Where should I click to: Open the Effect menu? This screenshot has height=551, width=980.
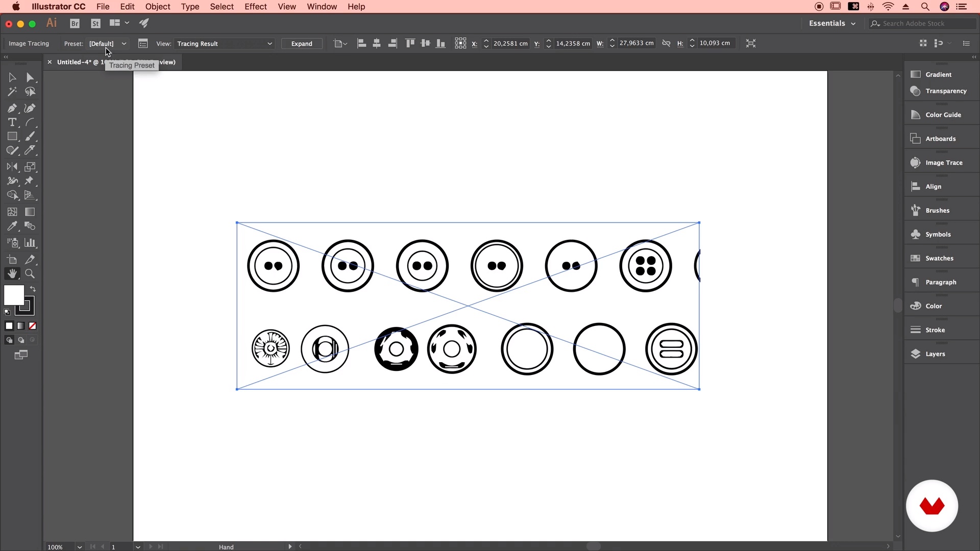(255, 6)
